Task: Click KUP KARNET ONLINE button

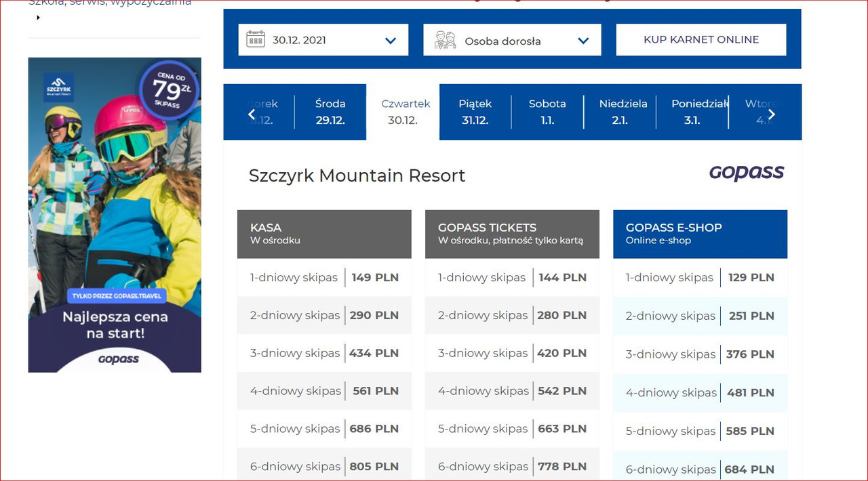Action: (701, 40)
